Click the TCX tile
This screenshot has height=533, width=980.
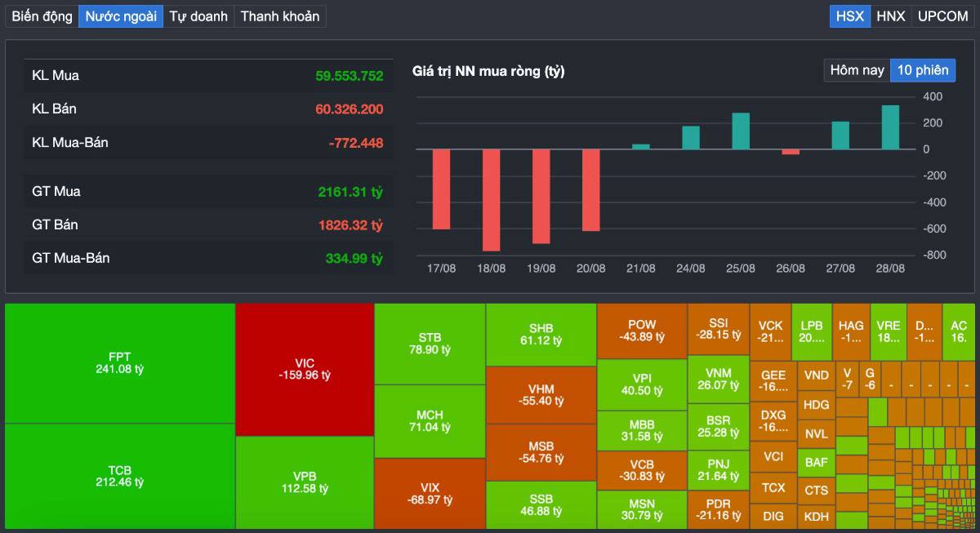[773, 487]
